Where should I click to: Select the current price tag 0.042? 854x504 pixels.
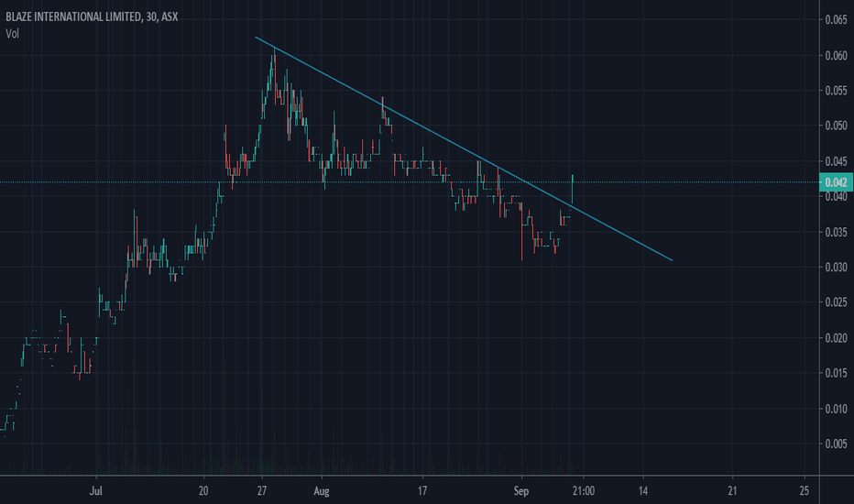click(x=836, y=182)
